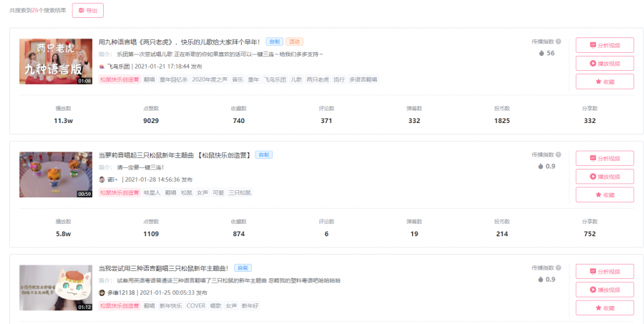Screen dimensions: 644x324
Task: Click help icon beside 传播指数 for 当萝莉音 video
Action: 558,154
